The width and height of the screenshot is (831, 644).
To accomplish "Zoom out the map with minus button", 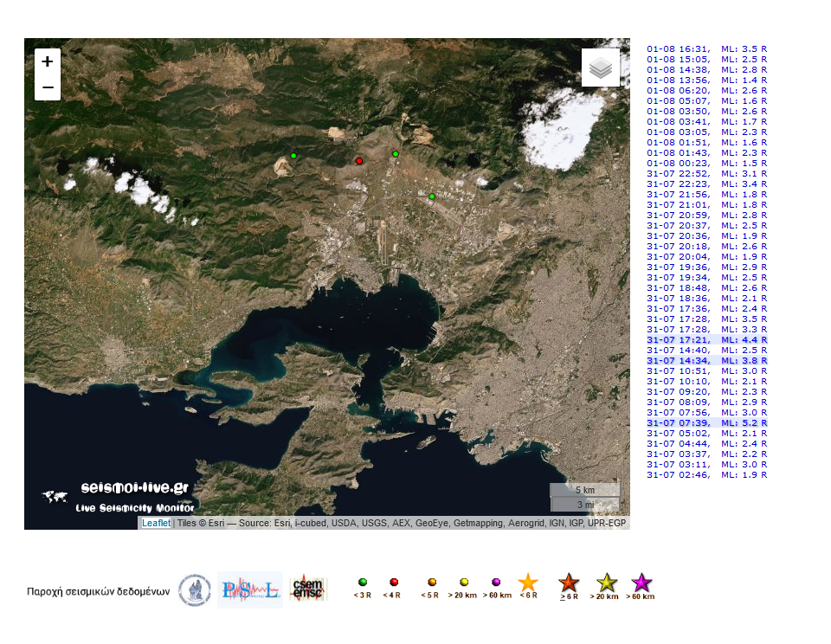I will (47, 87).
